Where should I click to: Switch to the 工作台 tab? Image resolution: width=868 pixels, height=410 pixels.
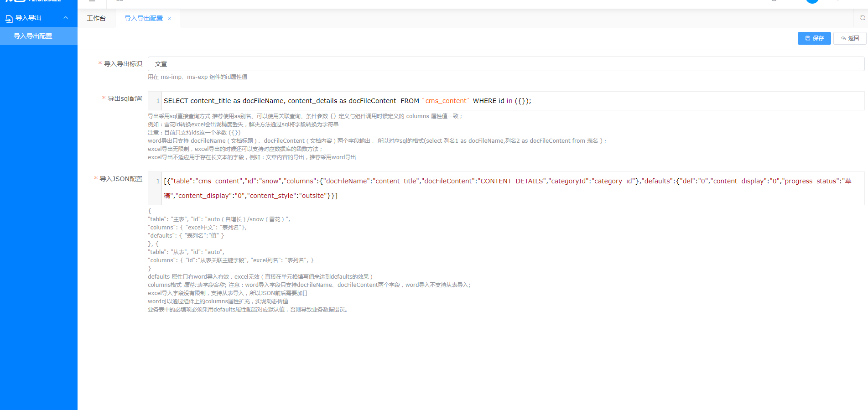click(x=96, y=18)
